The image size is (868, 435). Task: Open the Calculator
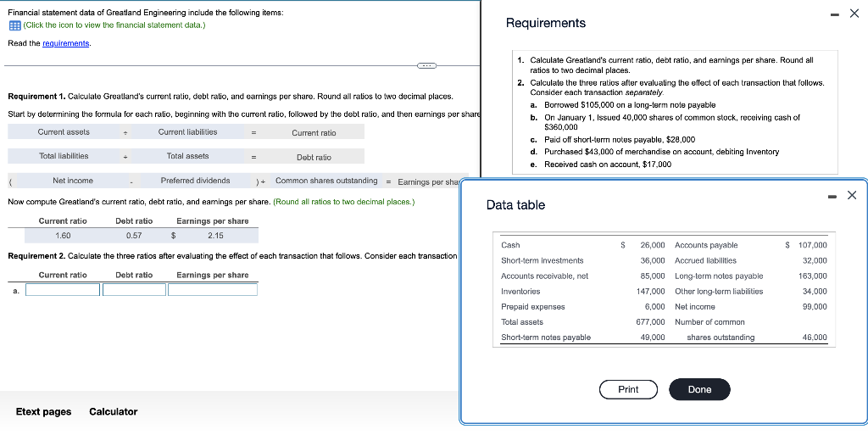tap(114, 412)
